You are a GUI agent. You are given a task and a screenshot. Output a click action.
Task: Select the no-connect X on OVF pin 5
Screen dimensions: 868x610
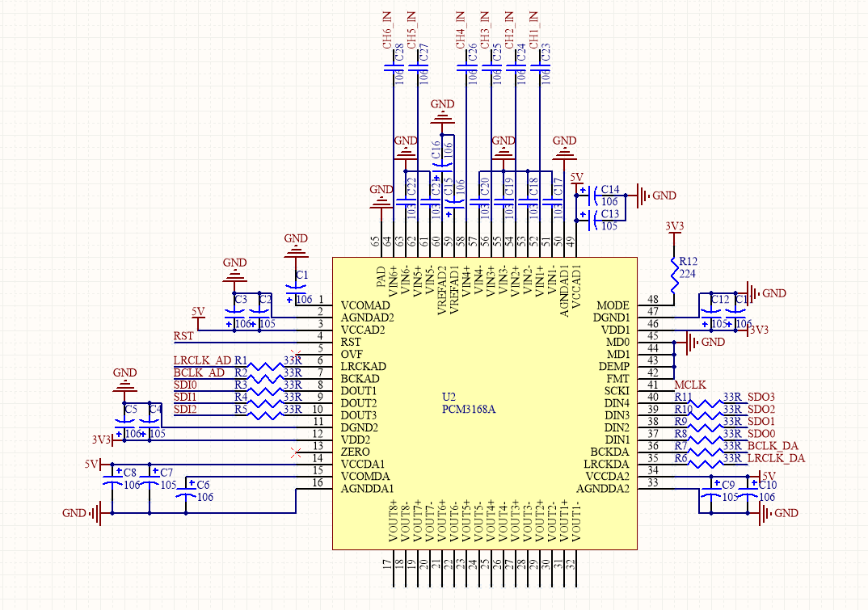pyautogui.click(x=296, y=354)
